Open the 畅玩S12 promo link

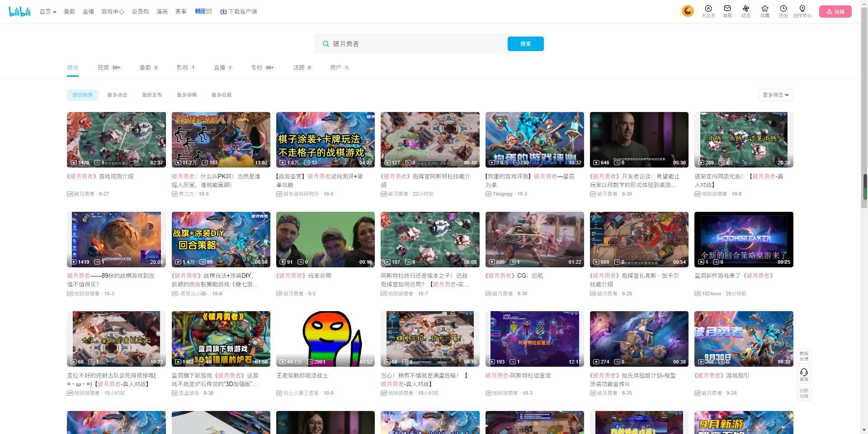(x=203, y=11)
